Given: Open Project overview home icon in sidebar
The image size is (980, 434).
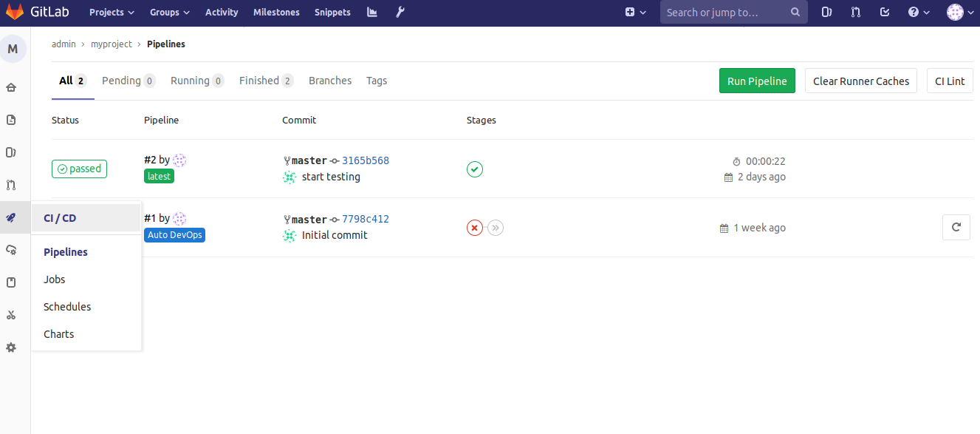Looking at the screenshot, I should tap(11, 87).
